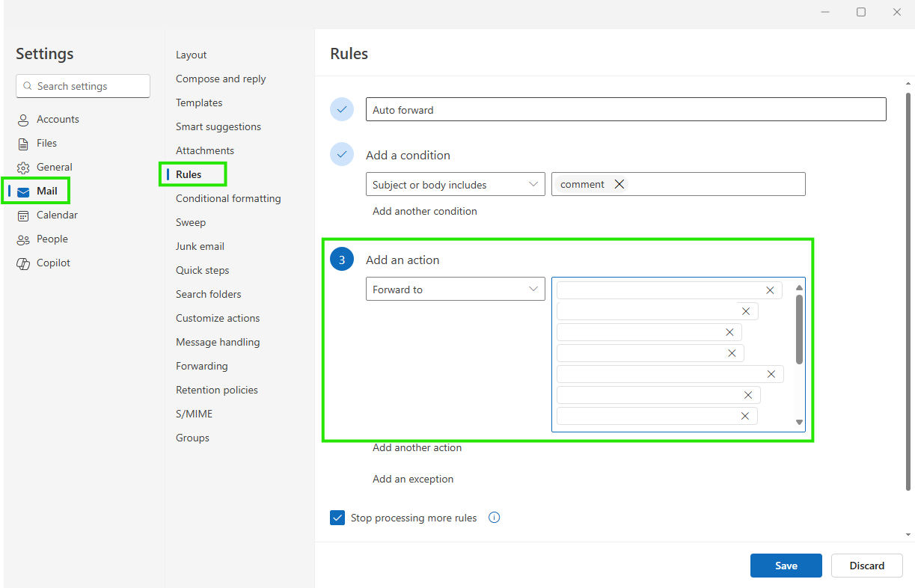Screen dimensions: 915x588
Task: Click the Files document icon
Action: pyautogui.click(x=23, y=144)
